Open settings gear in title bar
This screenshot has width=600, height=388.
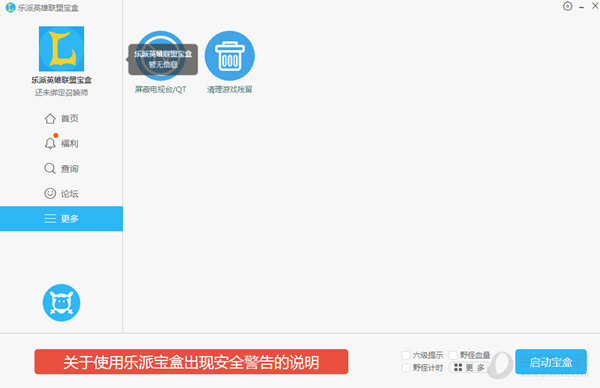click(567, 6)
